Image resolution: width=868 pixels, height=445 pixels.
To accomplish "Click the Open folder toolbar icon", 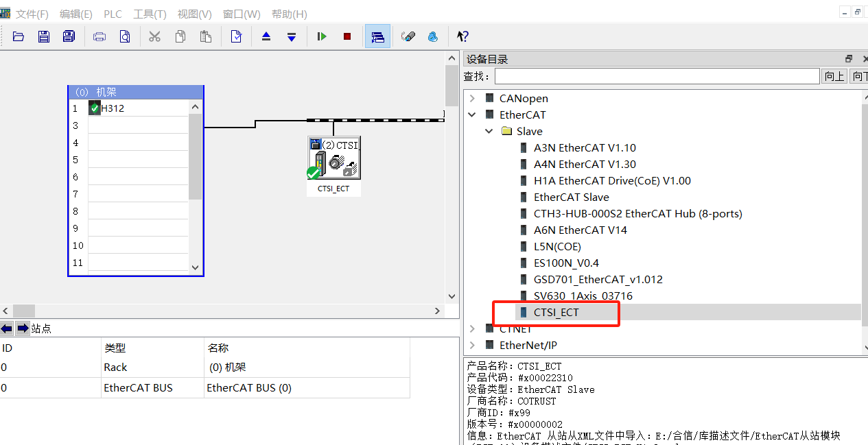I will (19, 36).
